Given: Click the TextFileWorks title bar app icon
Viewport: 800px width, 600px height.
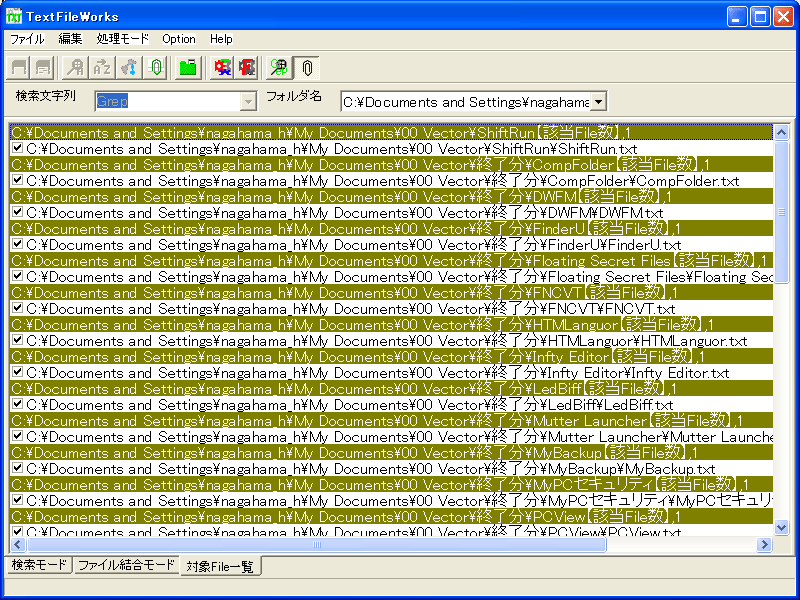Looking at the screenshot, I should click(x=14, y=16).
